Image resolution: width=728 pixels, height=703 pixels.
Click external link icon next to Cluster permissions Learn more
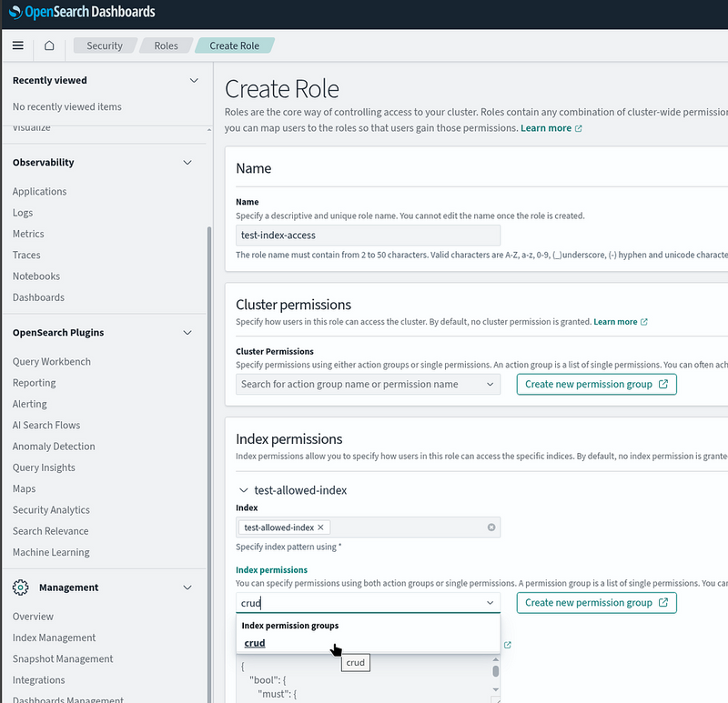coord(644,322)
